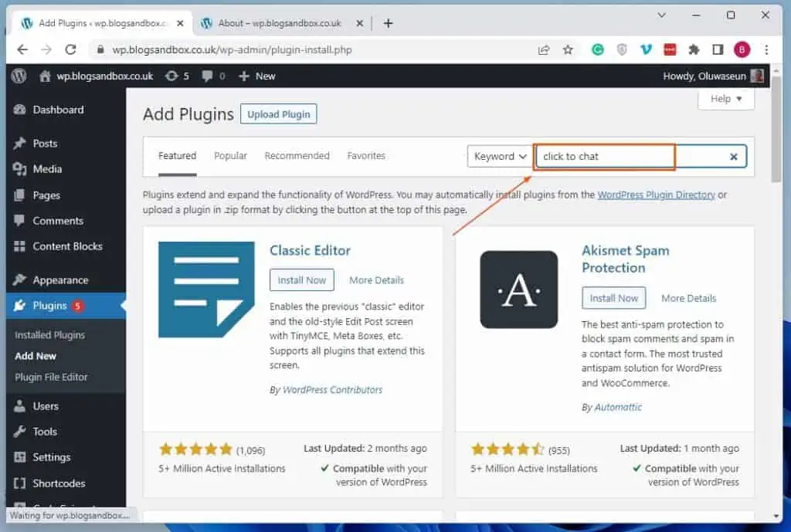The image size is (791, 532).
Task: Click Install Now for Classic Editor
Action: (x=302, y=280)
